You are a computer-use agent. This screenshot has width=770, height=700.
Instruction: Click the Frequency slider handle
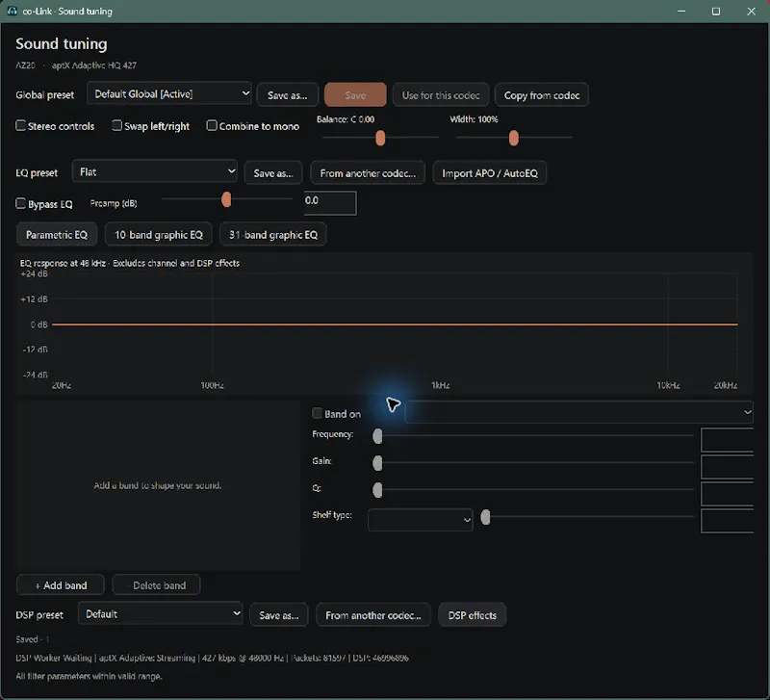[x=377, y=436]
